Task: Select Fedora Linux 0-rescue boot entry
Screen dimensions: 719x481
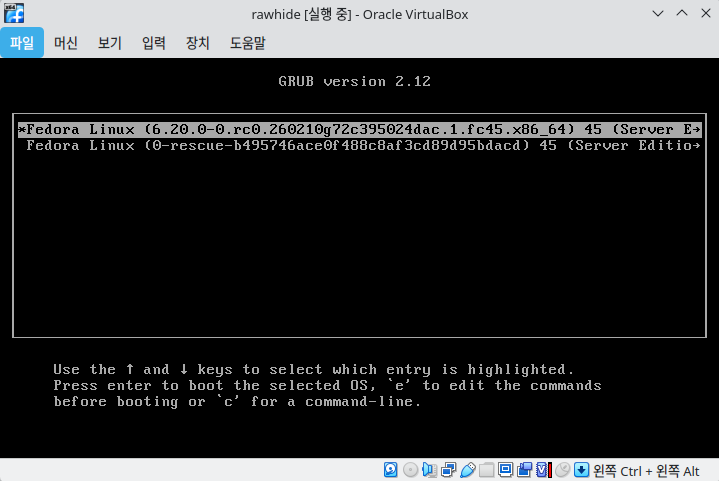Action: coord(360,146)
